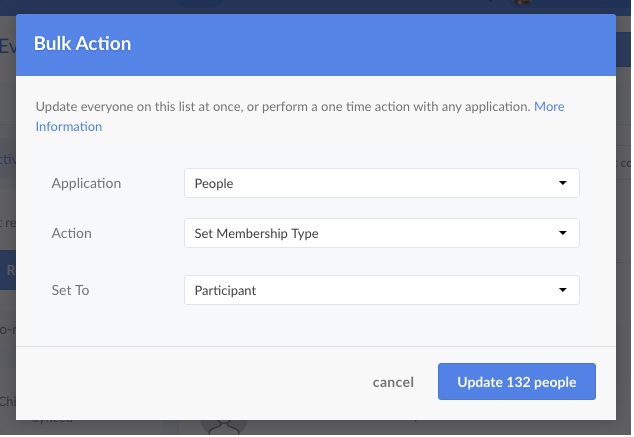Click the Update 132 people button
The height and width of the screenshot is (437, 634).
tap(517, 382)
